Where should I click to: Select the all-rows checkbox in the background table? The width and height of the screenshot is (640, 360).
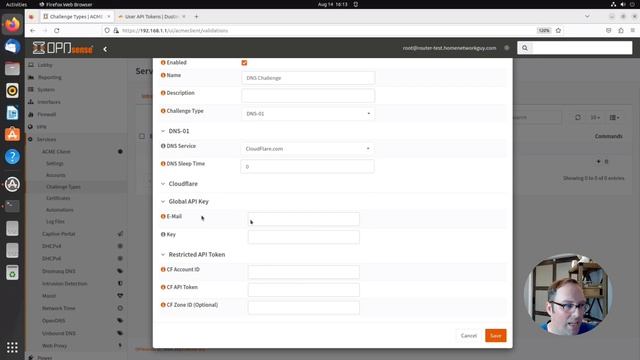point(142,136)
